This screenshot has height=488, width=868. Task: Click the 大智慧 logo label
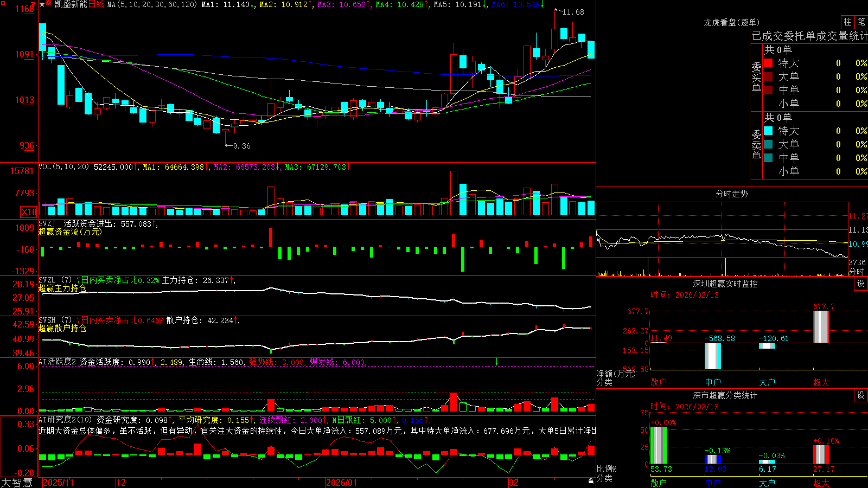17,483
